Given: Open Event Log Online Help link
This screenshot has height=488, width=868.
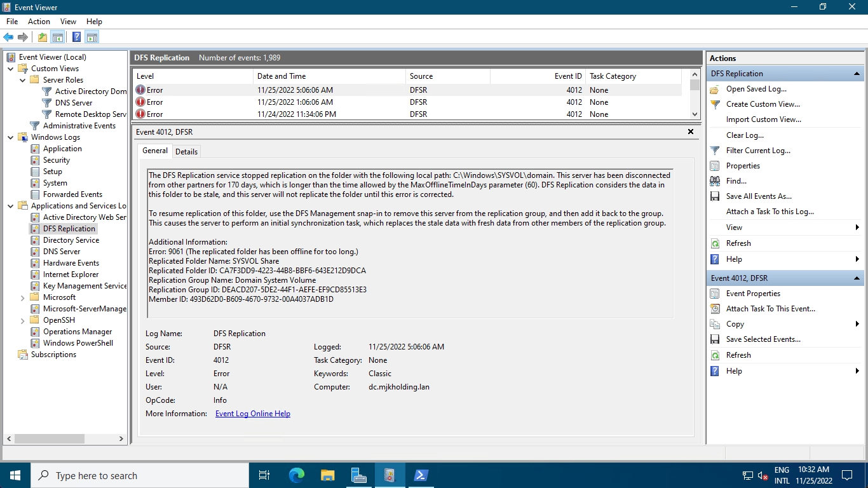Looking at the screenshot, I should click(253, 414).
